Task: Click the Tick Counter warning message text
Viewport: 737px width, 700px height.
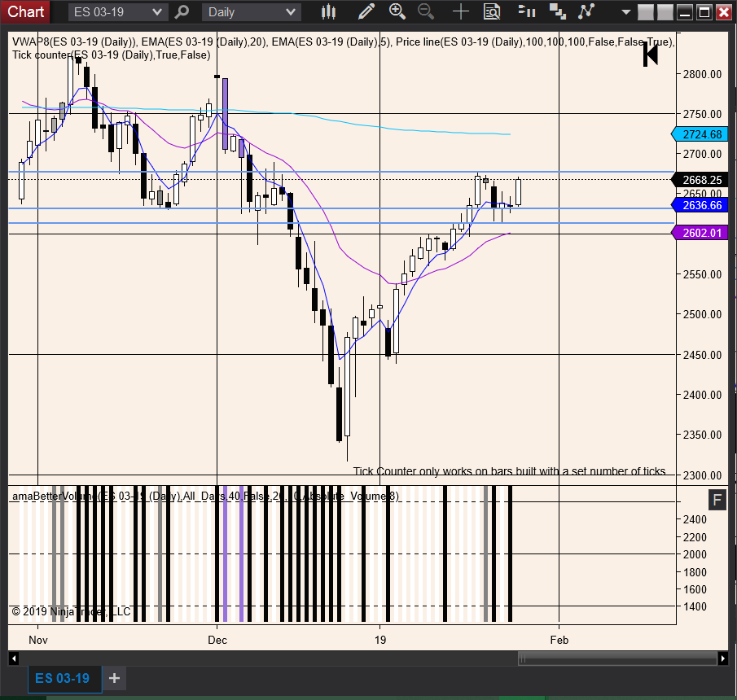Action: click(510, 471)
